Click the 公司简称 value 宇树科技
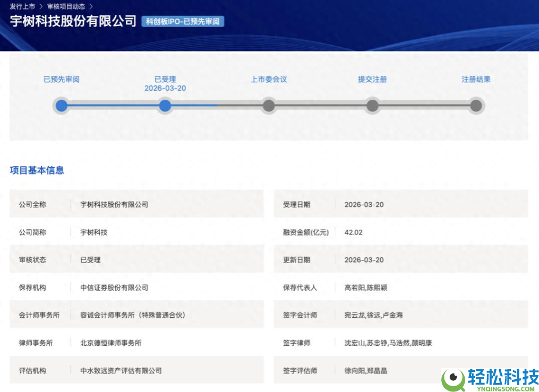The width and height of the screenshot is (539, 392). 94,232
